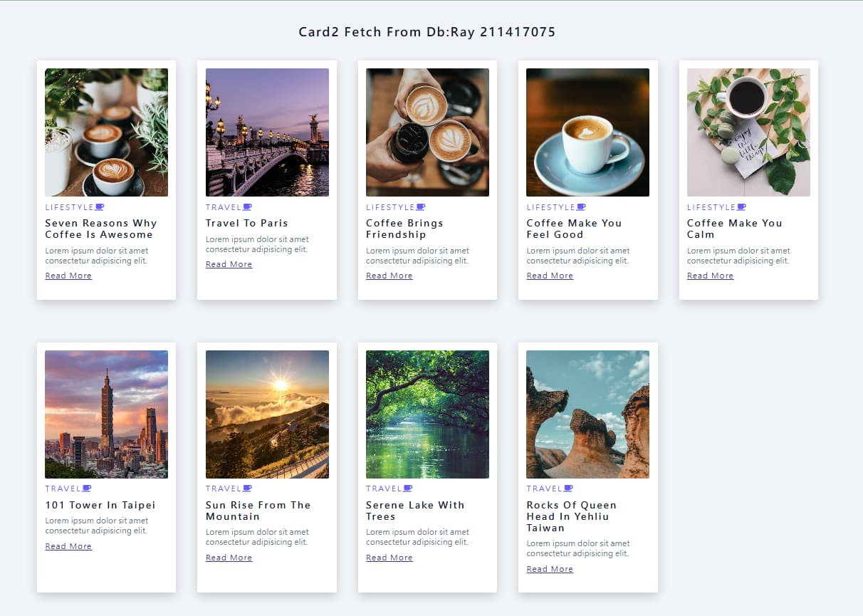The height and width of the screenshot is (616, 863).
Task: Click the cup icon on 101 Tower In Taipei card
Action: [x=87, y=489]
